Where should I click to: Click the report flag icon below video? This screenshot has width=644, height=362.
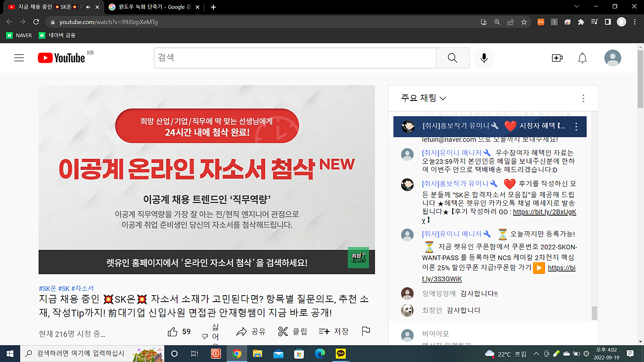[x=365, y=331]
